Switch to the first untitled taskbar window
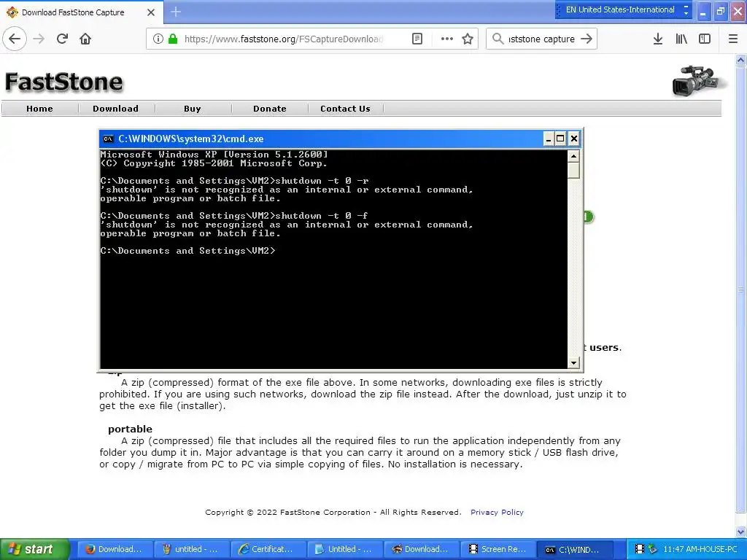Image resolution: width=747 pixels, height=560 pixels. tap(192, 549)
